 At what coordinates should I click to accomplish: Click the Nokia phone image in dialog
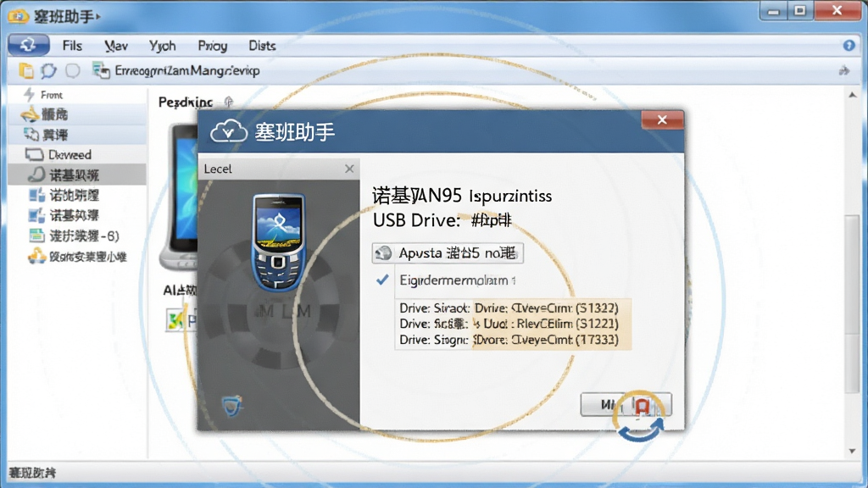278,242
